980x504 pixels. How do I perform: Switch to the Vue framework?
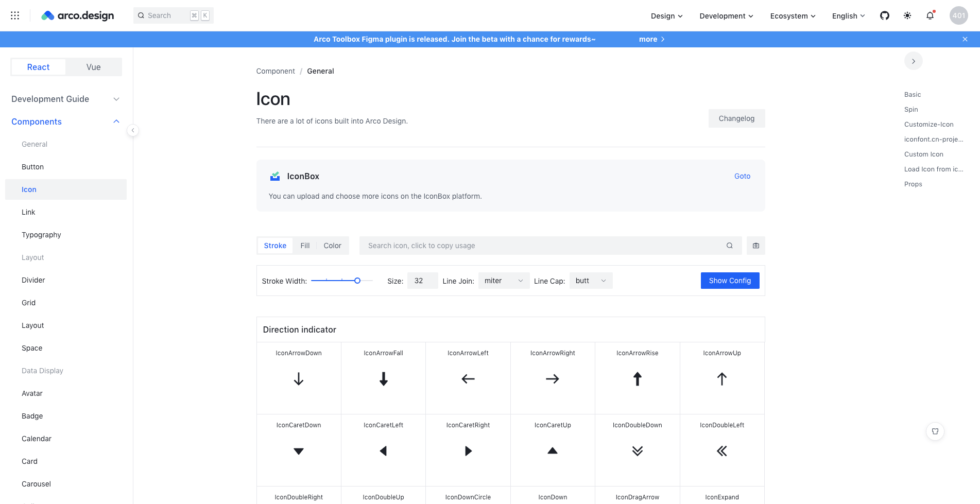(94, 67)
